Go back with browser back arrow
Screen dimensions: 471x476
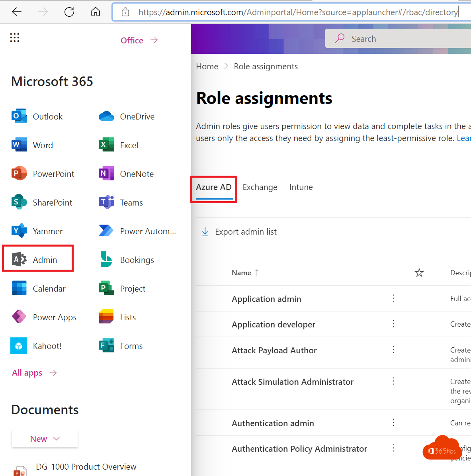17,12
